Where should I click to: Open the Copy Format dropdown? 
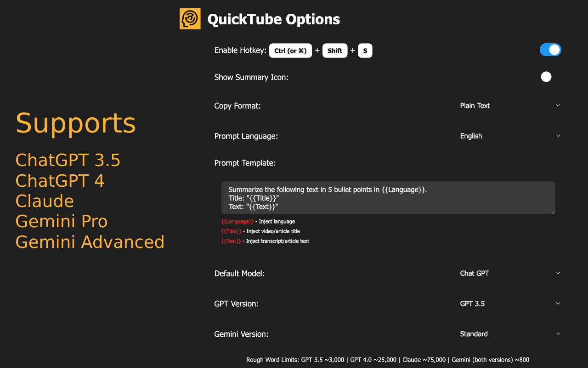pos(509,106)
